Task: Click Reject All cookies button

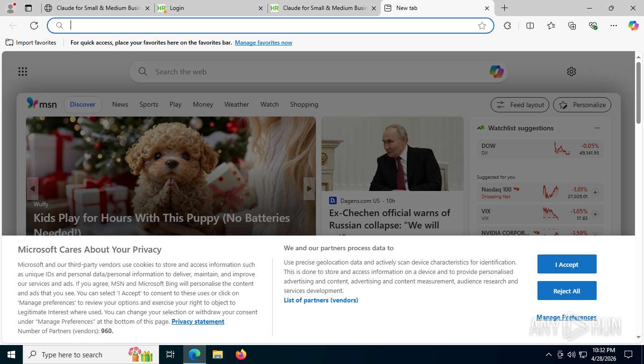Action: coord(567,291)
